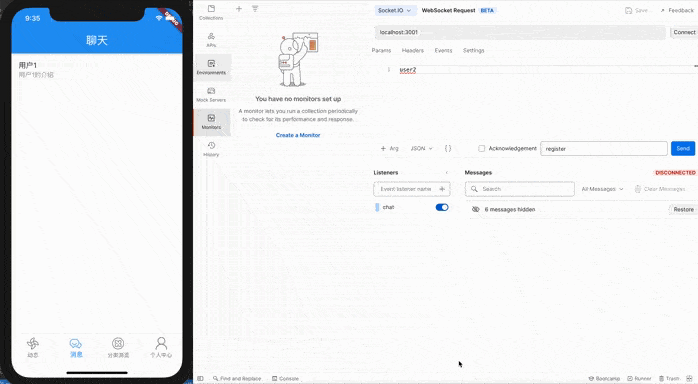This screenshot has width=698, height=384.
Task: Click Clear Messages trash icon
Action: tap(637, 189)
